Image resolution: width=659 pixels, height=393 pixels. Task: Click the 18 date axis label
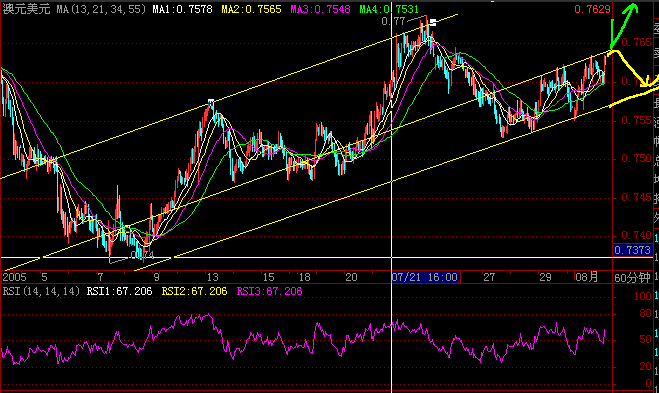(305, 277)
